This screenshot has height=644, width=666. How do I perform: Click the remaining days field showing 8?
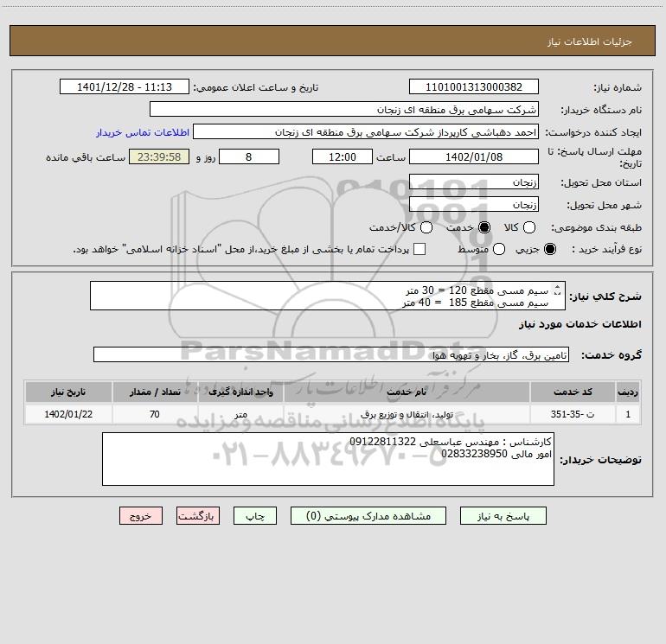click(249, 156)
